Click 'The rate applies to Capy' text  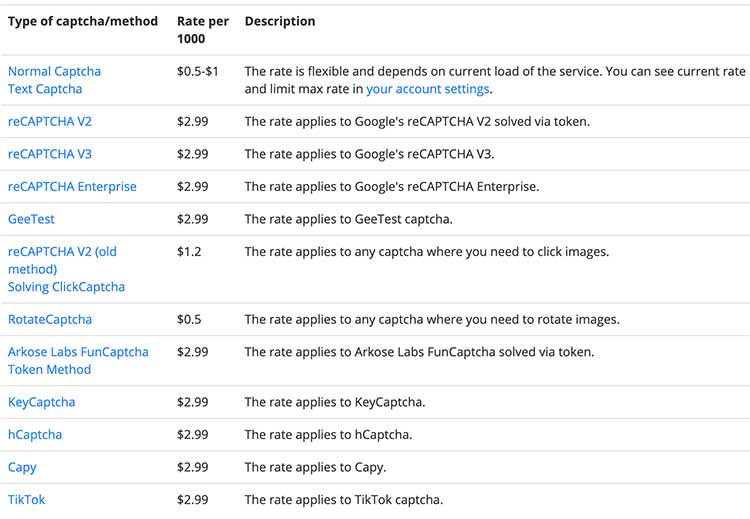(x=314, y=467)
